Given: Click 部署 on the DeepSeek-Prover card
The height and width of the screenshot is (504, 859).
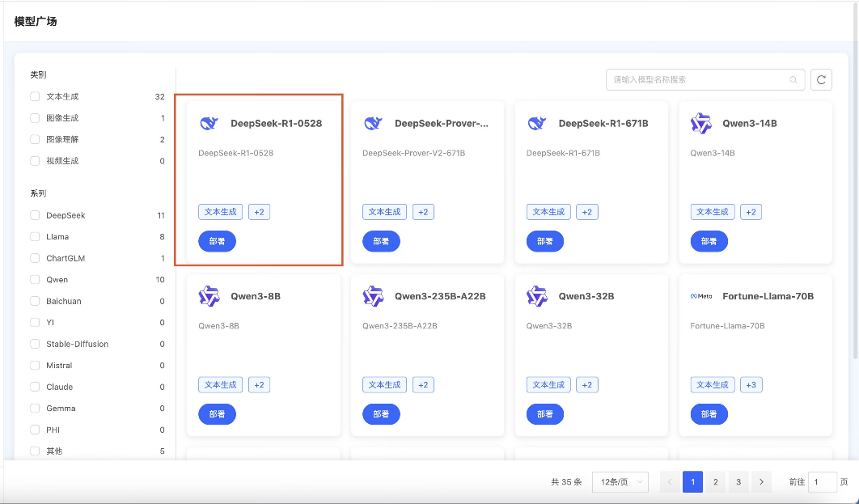Looking at the screenshot, I should (381, 241).
